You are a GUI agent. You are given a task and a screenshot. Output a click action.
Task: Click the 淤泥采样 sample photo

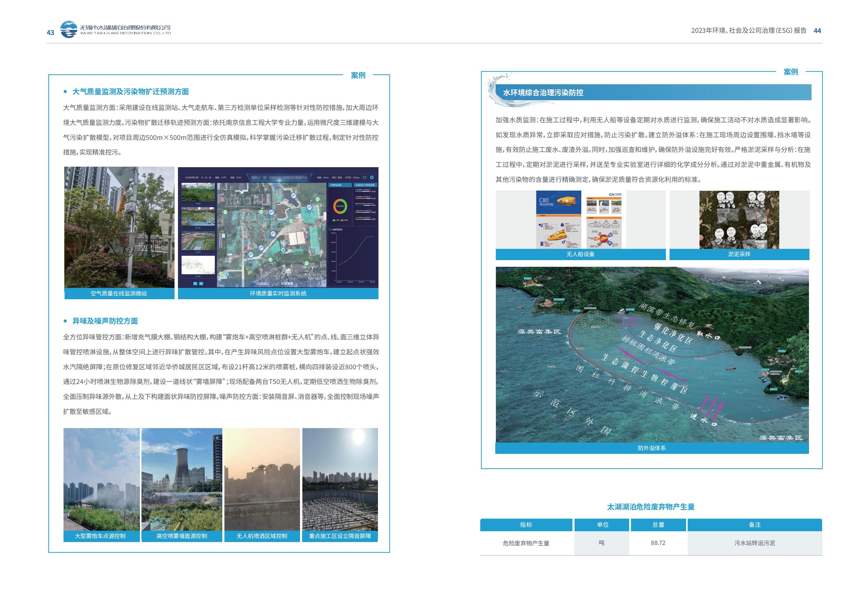coord(739,220)
